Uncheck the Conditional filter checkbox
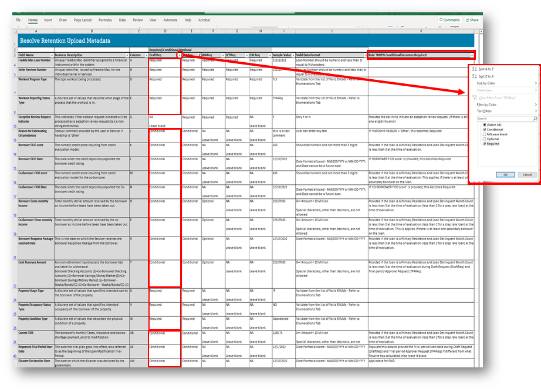Viewport: 541px width, 392px height. (x=485, y=130)
